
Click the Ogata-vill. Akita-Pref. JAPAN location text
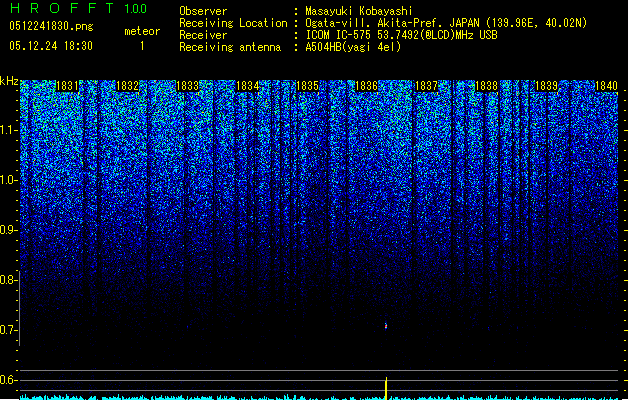coord(446,23)
